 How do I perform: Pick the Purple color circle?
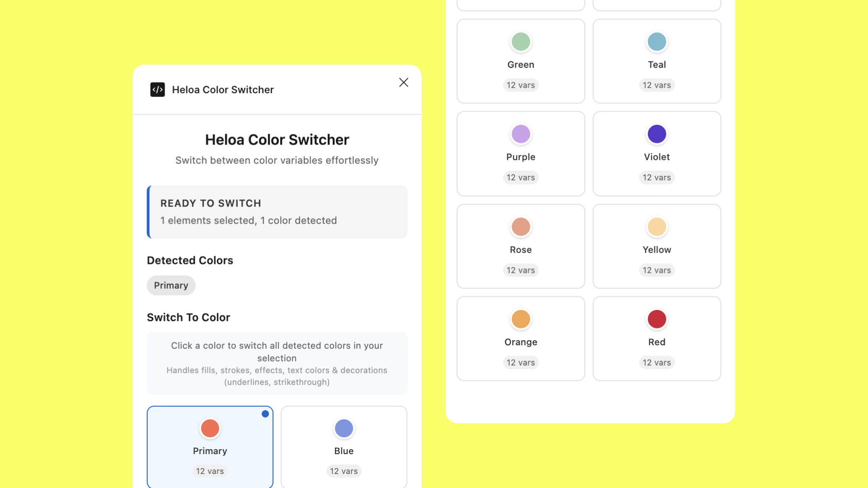point(520,134)
